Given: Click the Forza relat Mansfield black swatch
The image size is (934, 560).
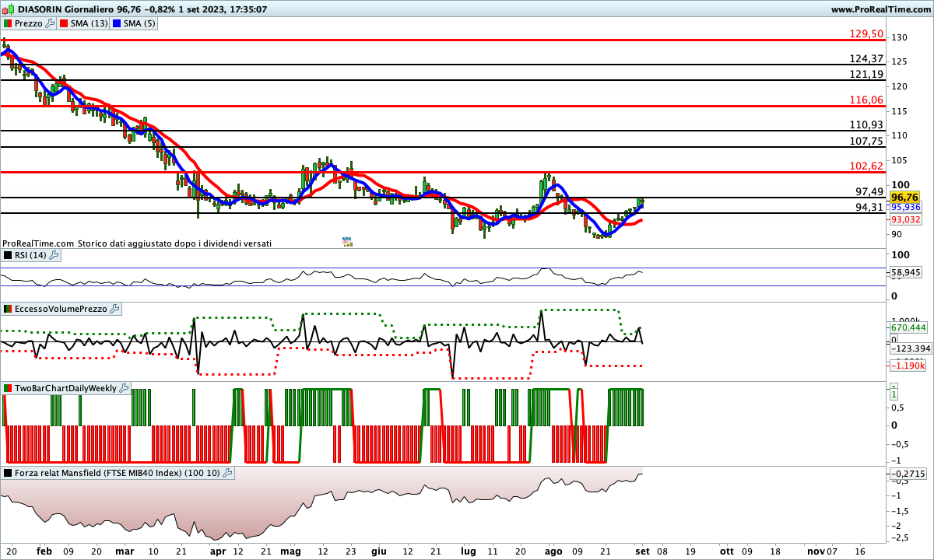Looking at the screenshot, I should (9, 472).
